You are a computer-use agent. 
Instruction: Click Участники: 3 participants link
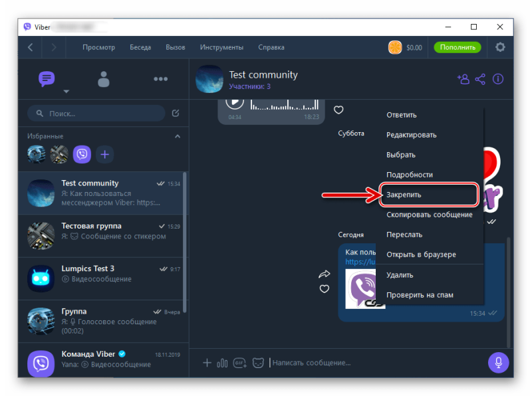click(x=250, y=86)
